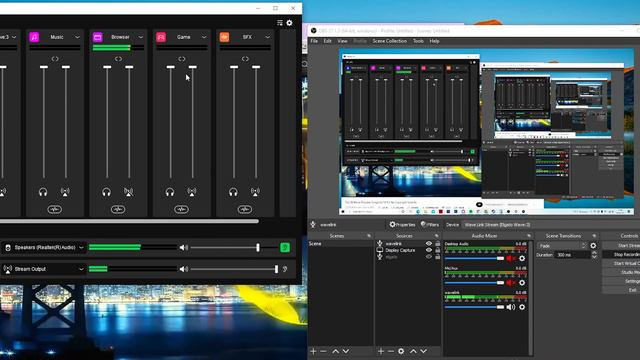Add a new scene in OBS Scenes panel
The image size is (640, 360).
[313, 351]
